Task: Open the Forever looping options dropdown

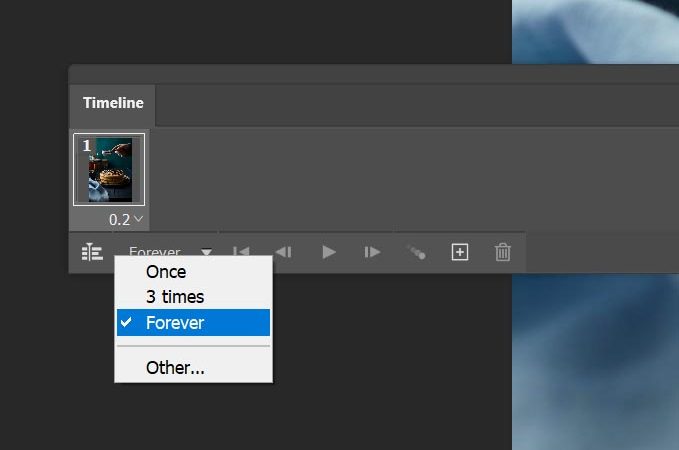Action: [170, 251]
